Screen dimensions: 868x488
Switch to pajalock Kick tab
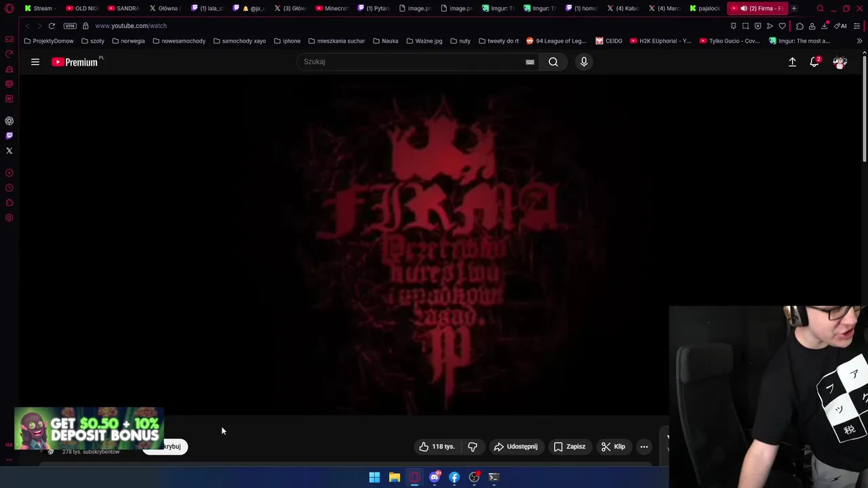[x=705, y=8]
